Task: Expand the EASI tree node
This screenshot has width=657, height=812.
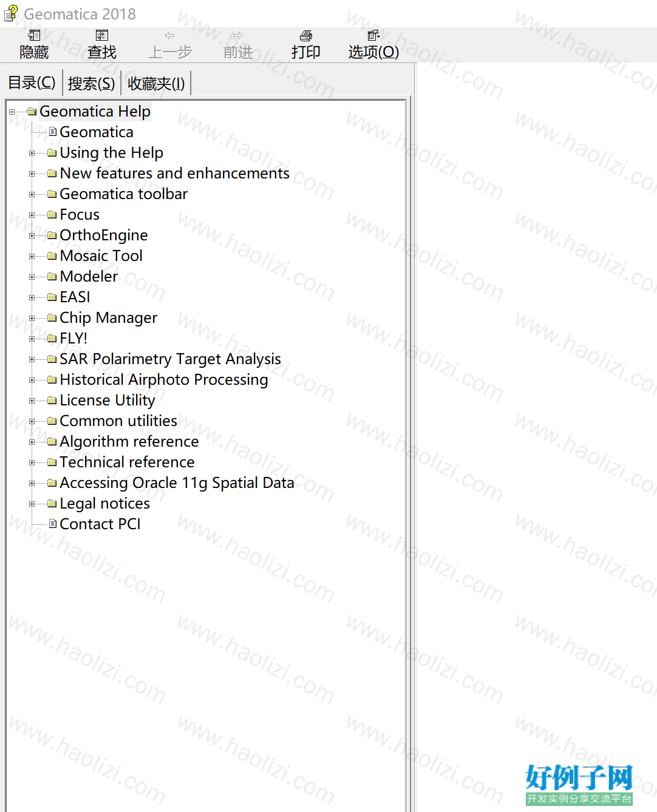Action: pos(32,297)
